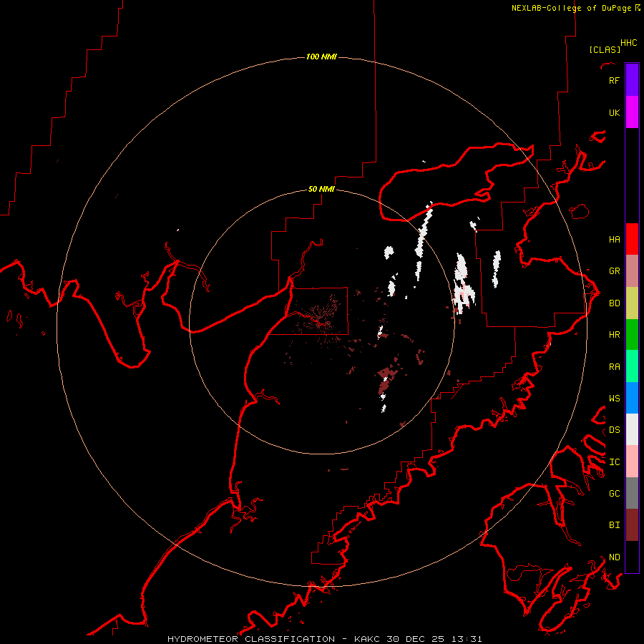Viewport: 644px width, 644px height.
Task: Click the magenta UK legend color swatch
Action: coord(632,112)
